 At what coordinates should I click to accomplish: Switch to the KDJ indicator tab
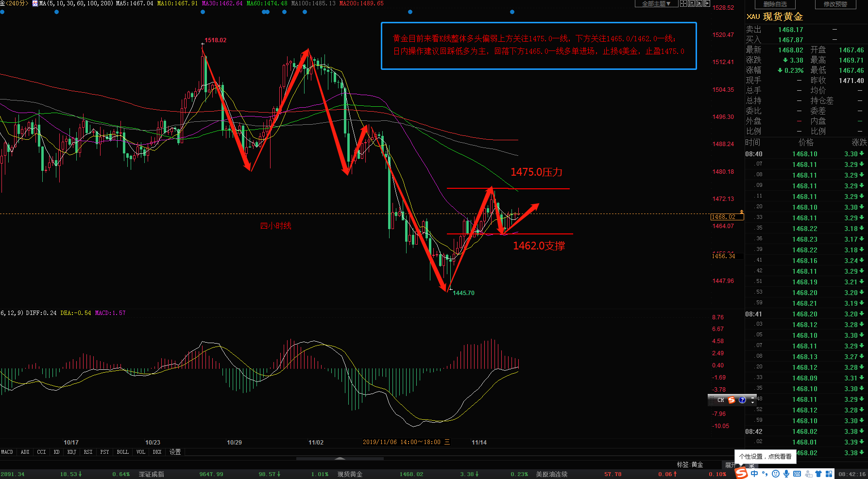(x=72, y=452)
